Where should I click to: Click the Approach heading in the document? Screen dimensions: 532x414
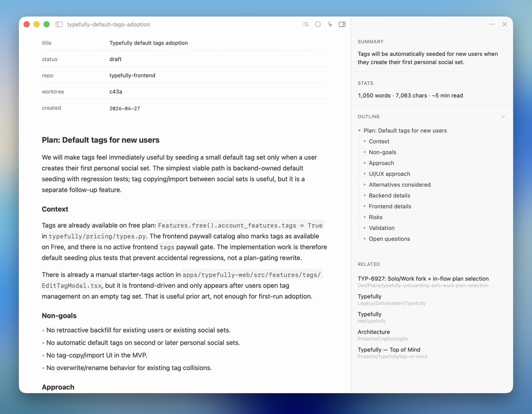point(58,387)
